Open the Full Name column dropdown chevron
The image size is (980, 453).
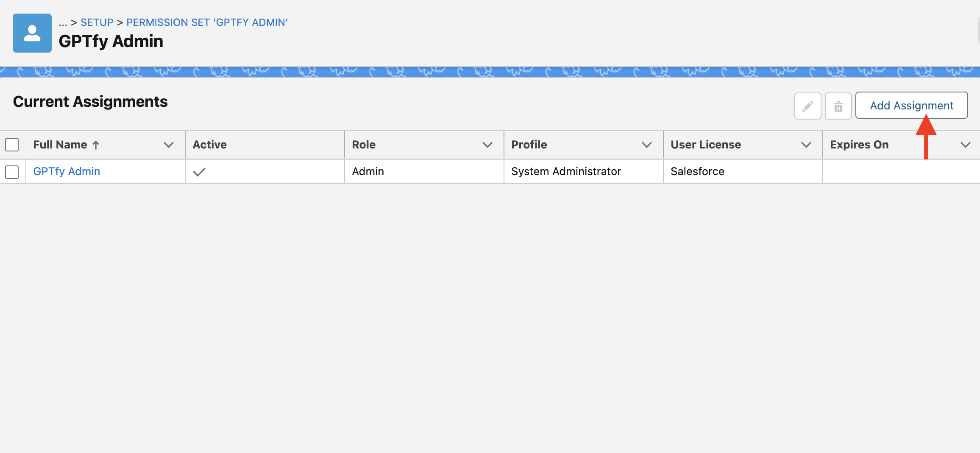click(169, 145)
